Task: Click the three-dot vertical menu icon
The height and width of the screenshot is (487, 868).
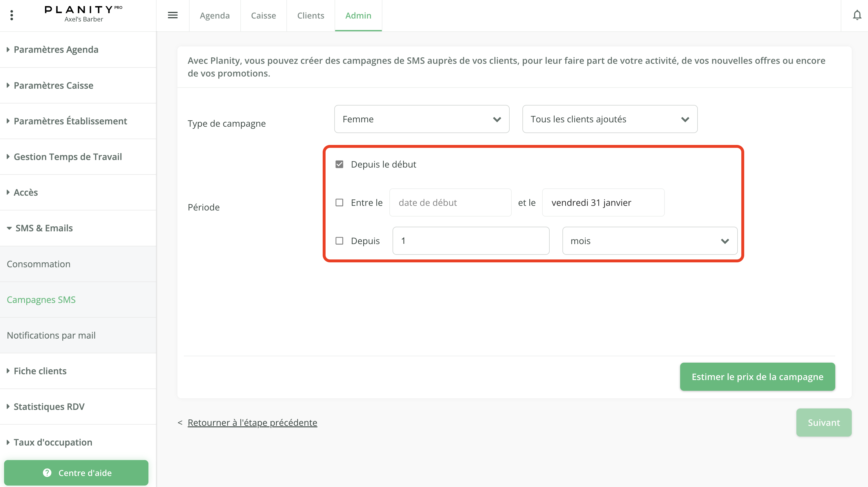Action: (12, 15)
